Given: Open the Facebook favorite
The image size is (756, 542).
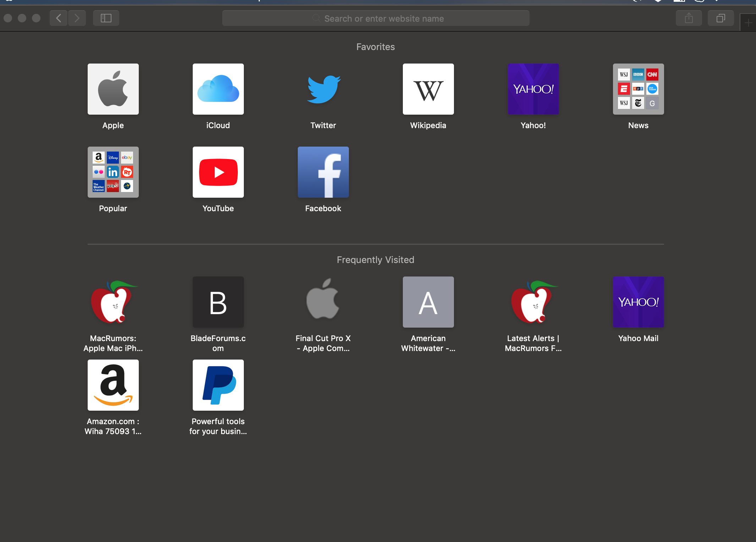Looking at the screenshot, I should (x=323, y=172).
